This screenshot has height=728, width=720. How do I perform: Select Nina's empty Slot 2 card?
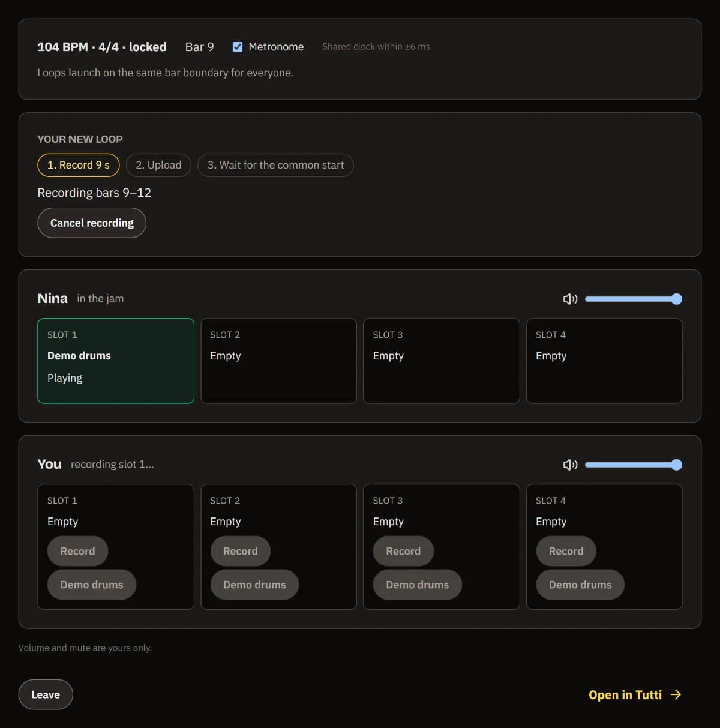(278, 361)
